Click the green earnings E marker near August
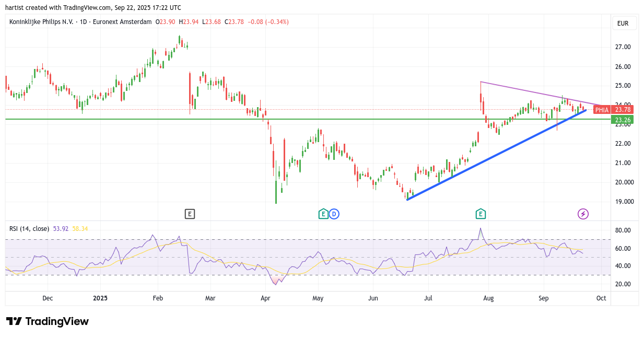The height and width of the screenshot is (337, 644). click(481, 214)
